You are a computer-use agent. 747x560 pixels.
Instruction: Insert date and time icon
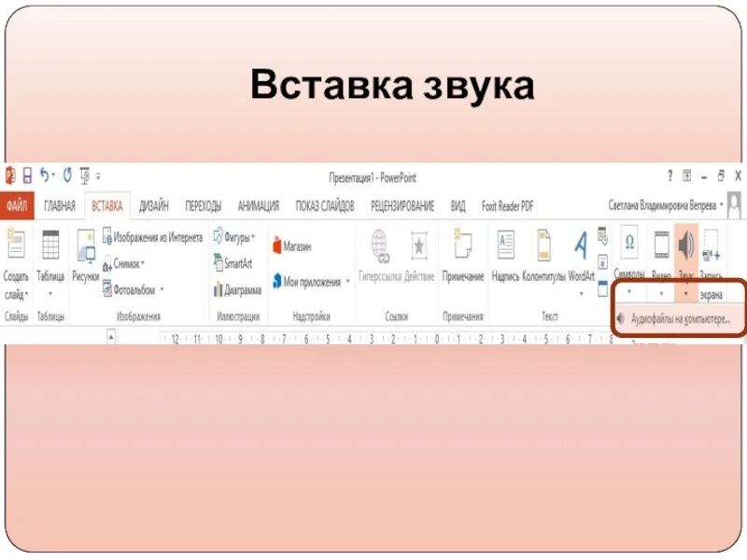click(x=602, y=236)
